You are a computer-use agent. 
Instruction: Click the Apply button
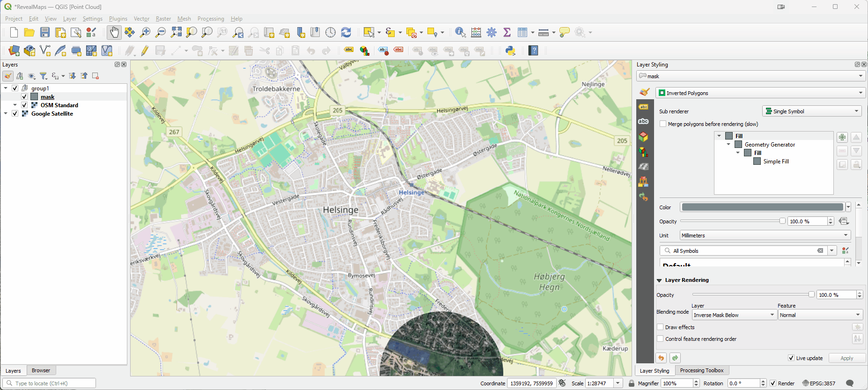[846, 358]
